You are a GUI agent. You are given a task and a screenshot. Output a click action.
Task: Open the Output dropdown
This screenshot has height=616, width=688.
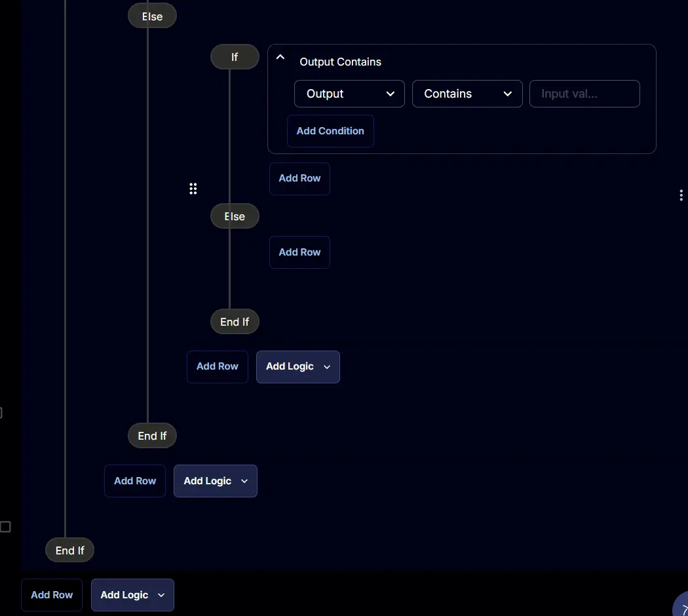pyautogui.click(x=349, y=94)
